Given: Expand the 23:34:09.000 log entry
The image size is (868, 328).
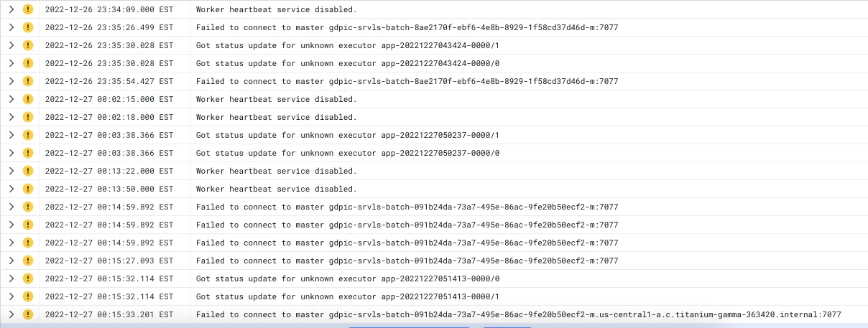Looking at the screenshot, I should click(11, 9).
